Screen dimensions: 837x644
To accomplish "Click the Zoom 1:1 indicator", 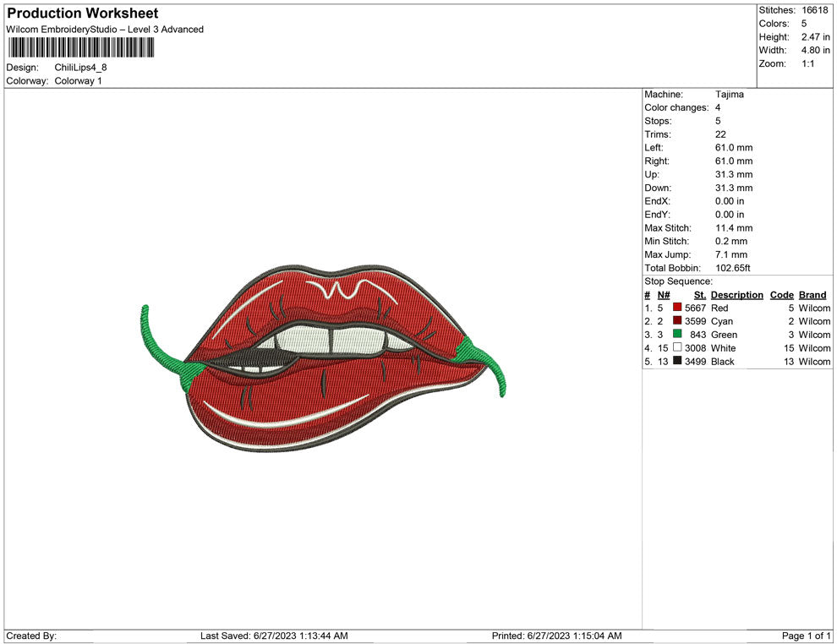I will [807, 63].
